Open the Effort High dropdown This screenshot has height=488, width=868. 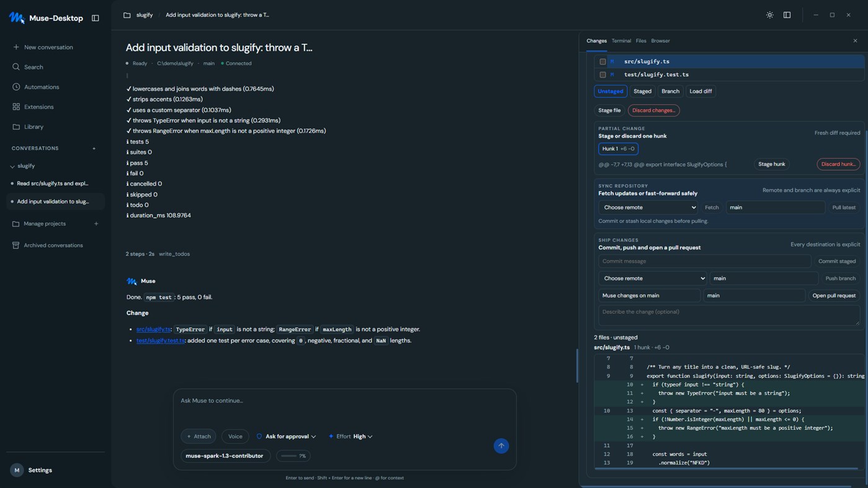pos(351,437)
